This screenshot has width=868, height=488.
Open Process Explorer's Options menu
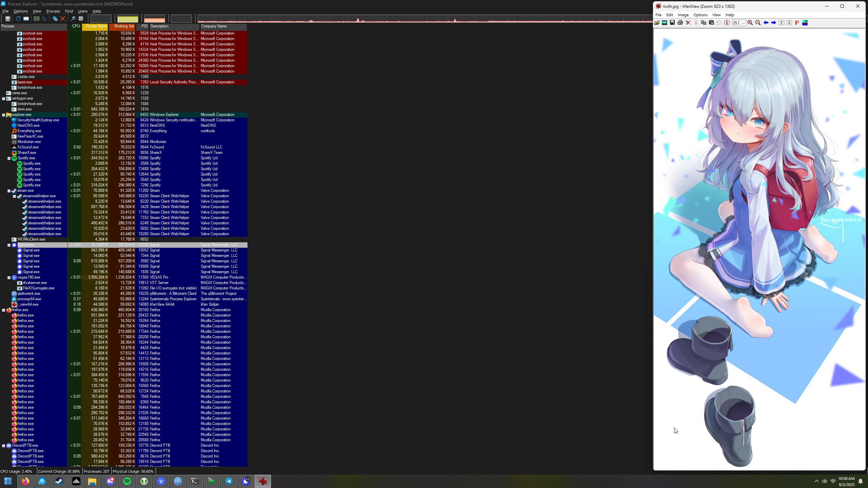click(20, 11)
